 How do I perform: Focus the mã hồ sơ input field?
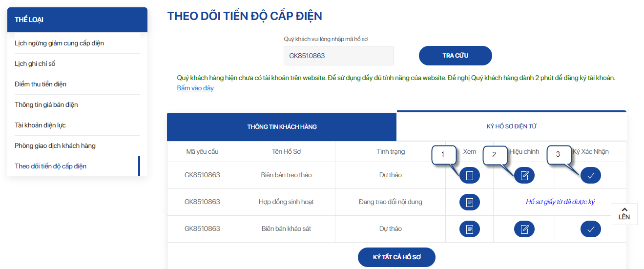click(x=338, y=56)
